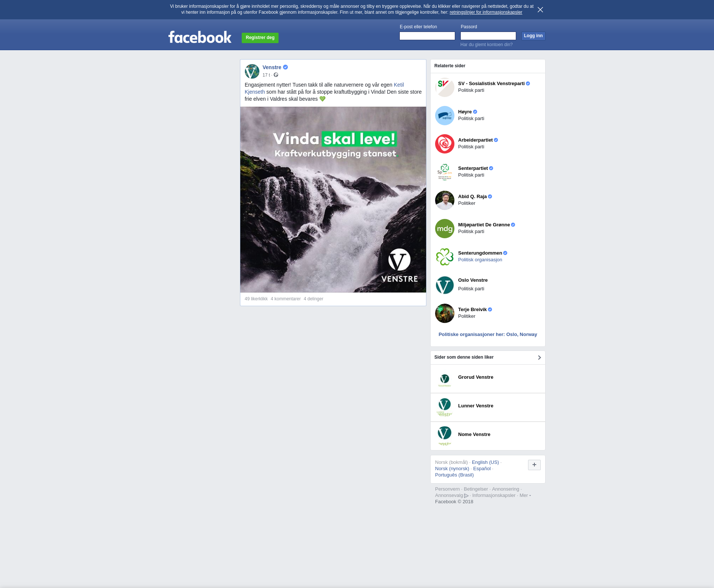Click 'Politisk organisasjon' under Senterungdommen
Image resolution: width=714 pixels, height=588 pixels.
[x=480, y=260]
